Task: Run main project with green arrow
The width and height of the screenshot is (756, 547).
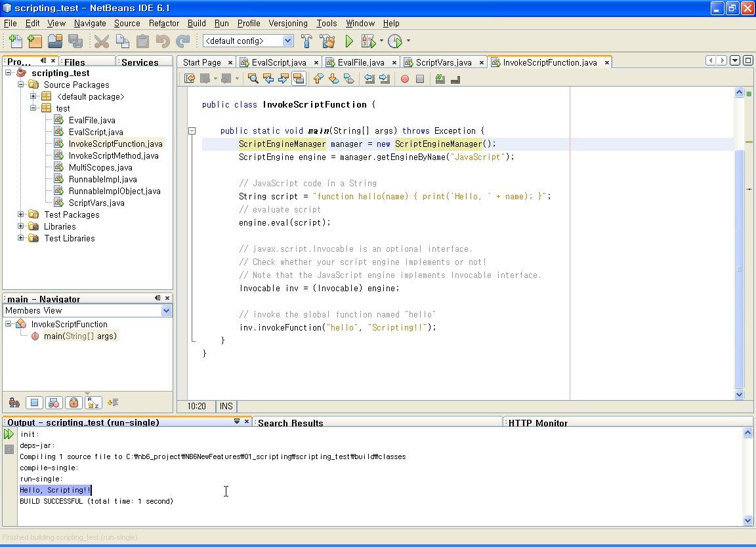Action: [349, 41]
